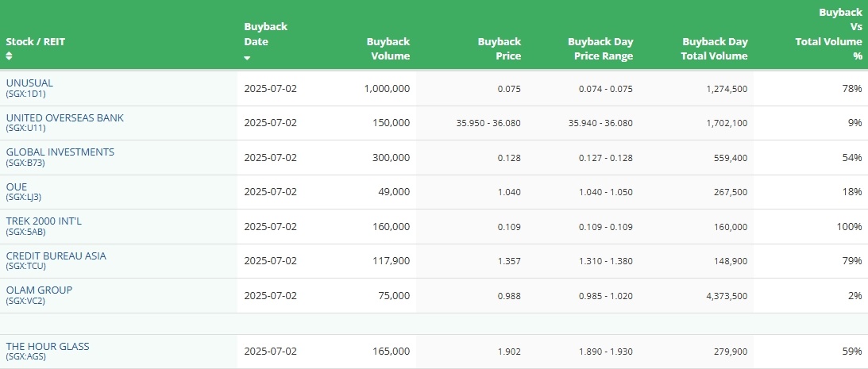Select the SGX:5AB ticker text
Screen dimensions: 868x369
tap(26, 232)
